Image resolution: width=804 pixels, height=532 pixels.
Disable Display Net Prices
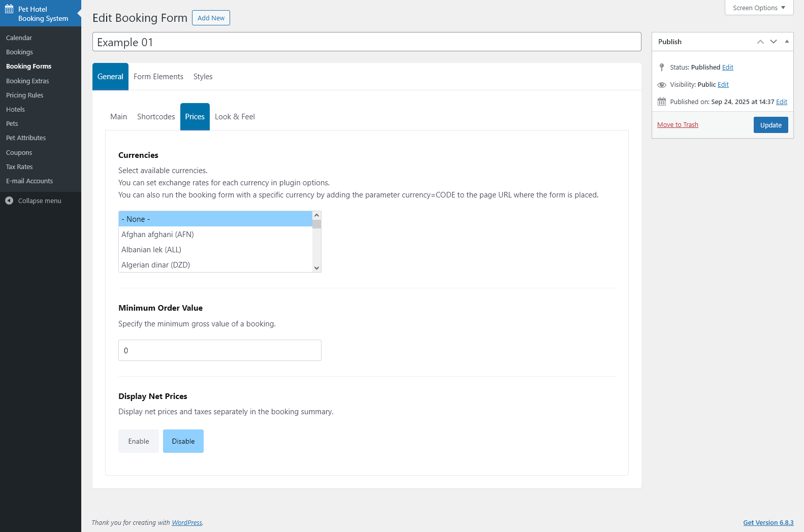pyautogui.click(x=183, y=441)
